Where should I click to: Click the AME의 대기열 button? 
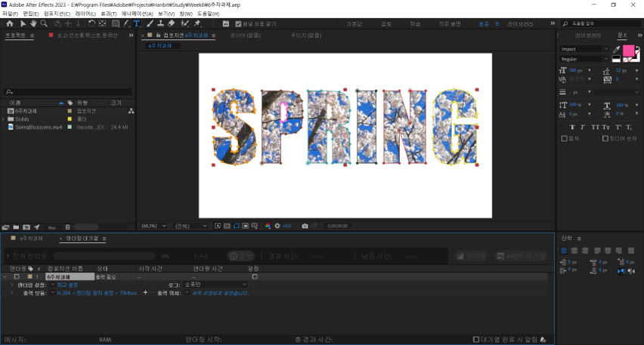coord(522,256)
